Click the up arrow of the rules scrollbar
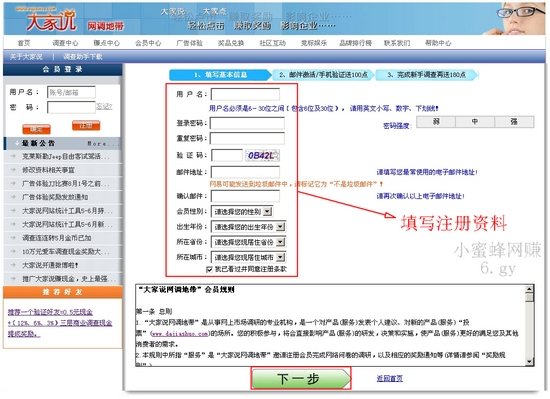Image resolution: width=550 pixels, height=399 pixels. click(x=529, y=289)
